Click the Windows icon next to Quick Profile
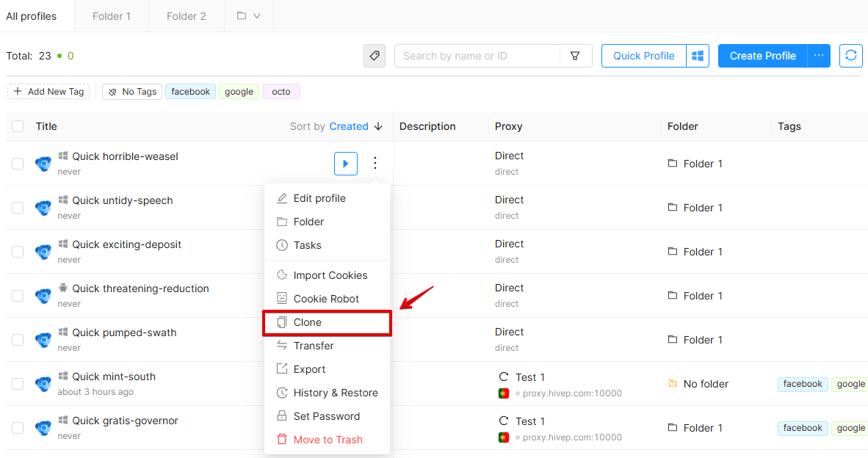The height and width of the screenshot is (458, 868). tap(698, 56)
